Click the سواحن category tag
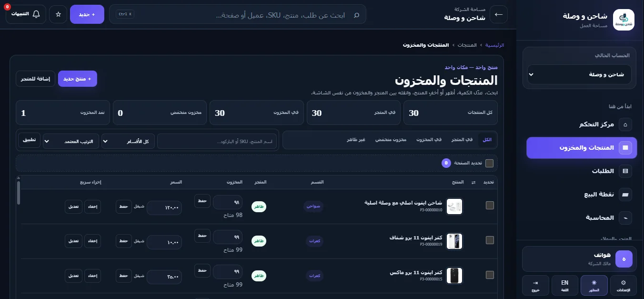Viewport: 644px width, 299px height. click(x=314, y=206)
